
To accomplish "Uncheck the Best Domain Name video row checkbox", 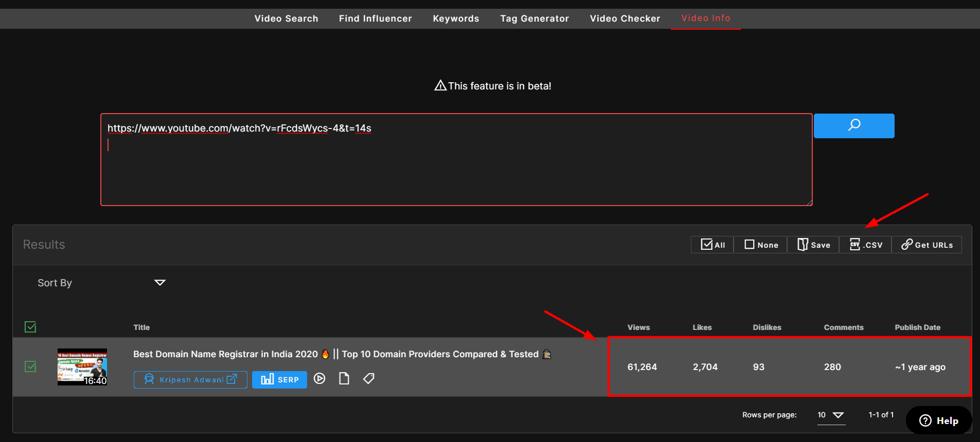I will click(30, 366).
